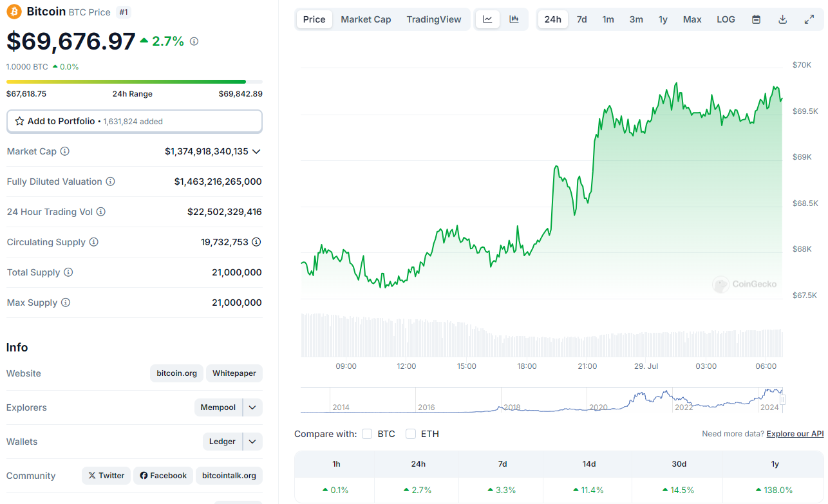Tick the BTC compare checkbox
This screenshot has width=828, height=504.
(367, 434)
